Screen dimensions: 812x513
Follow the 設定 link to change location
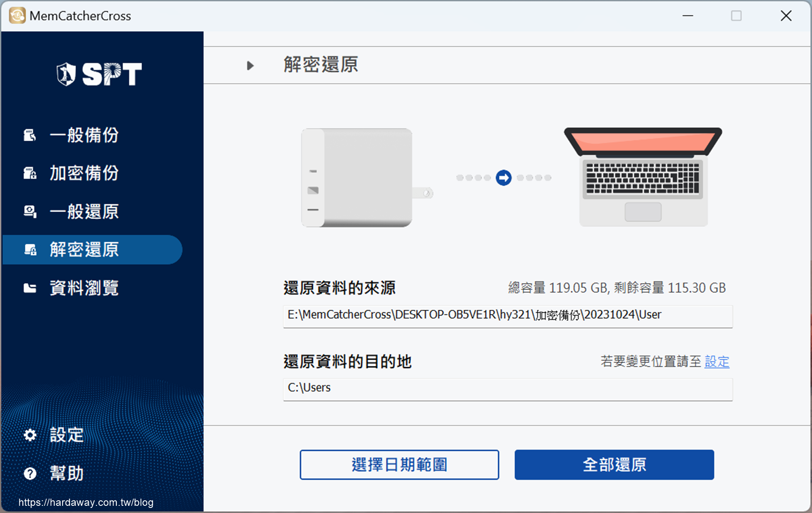717,362
